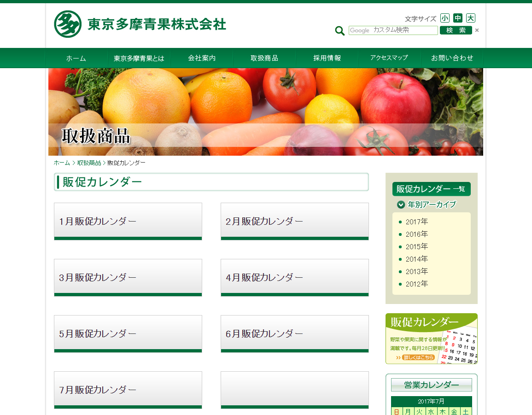Click the Google custom search input field
Screen dimensions: 532x415
tap(393, 30)
